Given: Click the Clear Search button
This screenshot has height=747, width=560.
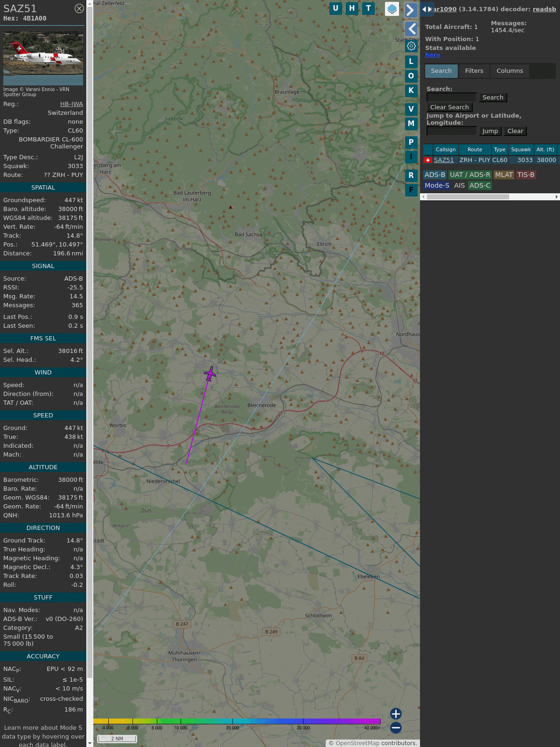Looking at the screenshot, I should [x=449, y=107].
